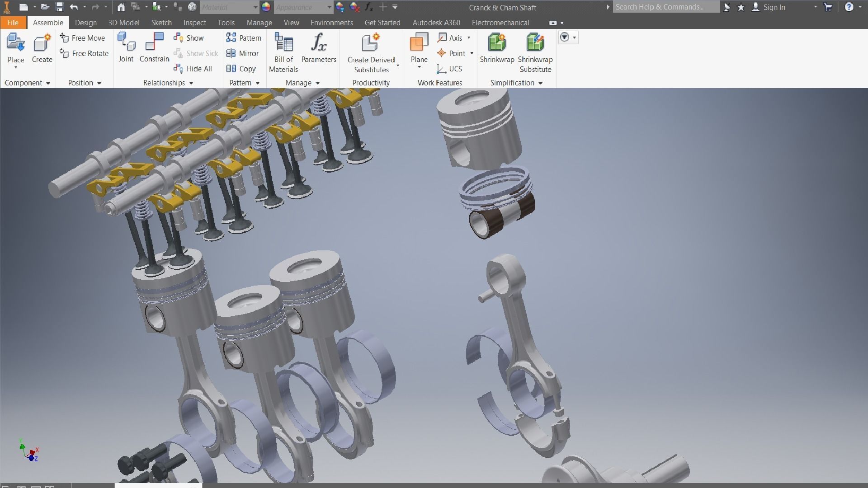
Task: Click the Adjust appearance icon
Action: pos(340,7)
